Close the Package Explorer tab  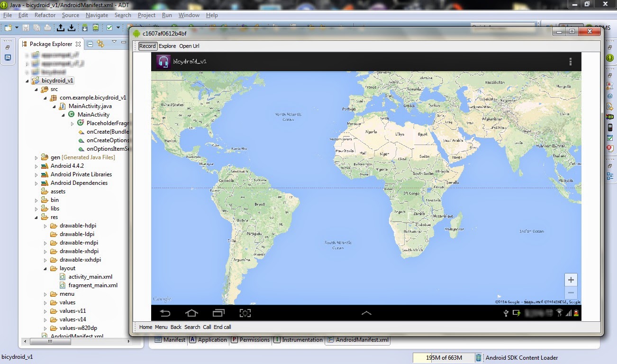[x=78, y=44]
